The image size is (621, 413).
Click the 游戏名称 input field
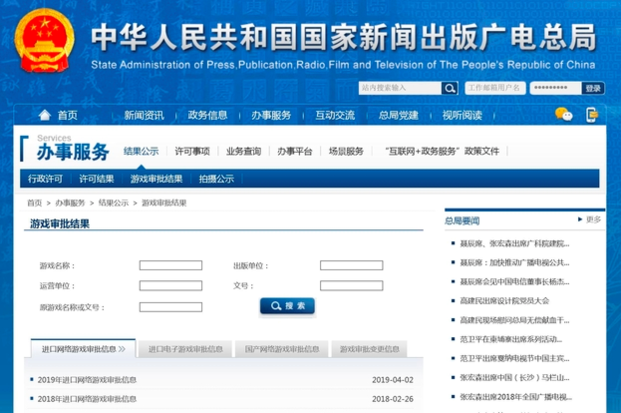click(171, 265)
